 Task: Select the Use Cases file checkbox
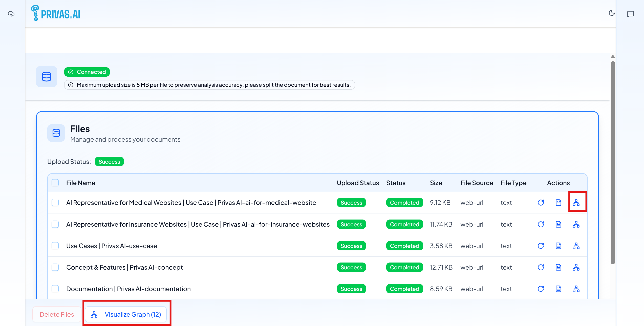(55, 246)
